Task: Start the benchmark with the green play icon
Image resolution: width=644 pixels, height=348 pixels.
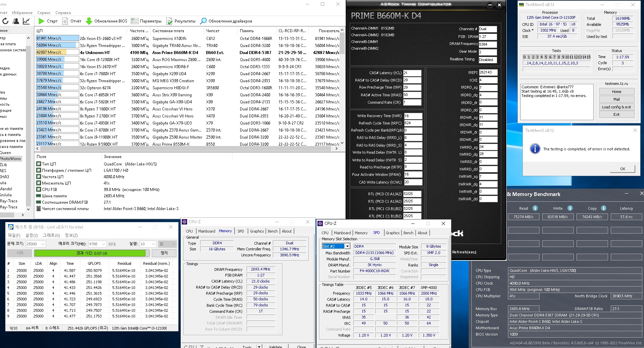Action: 41,21
